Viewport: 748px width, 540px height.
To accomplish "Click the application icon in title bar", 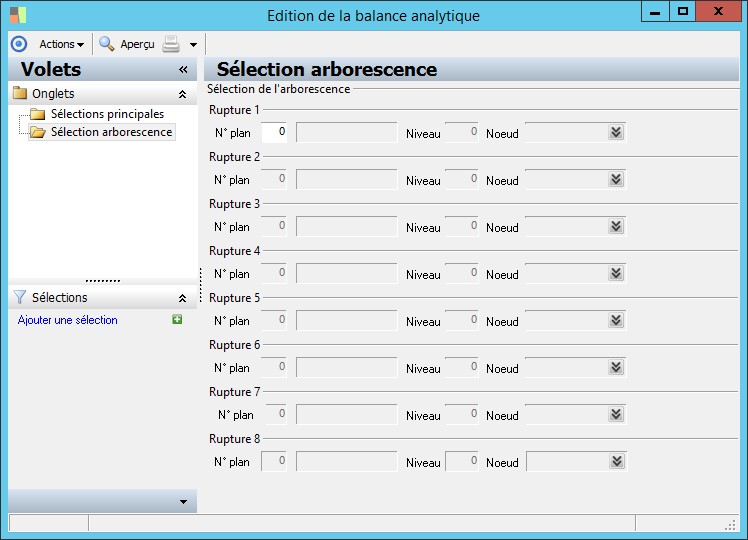I will click(18, 15).
